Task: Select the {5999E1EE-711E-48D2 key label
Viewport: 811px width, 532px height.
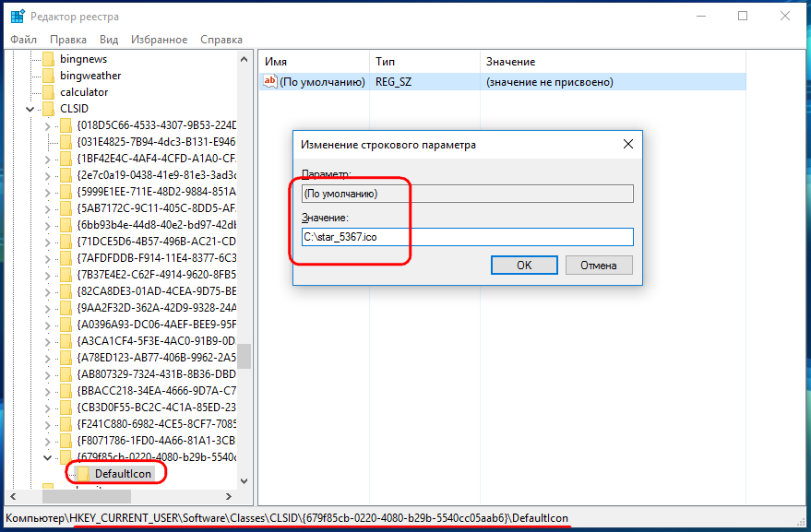Action: point(156,191)
